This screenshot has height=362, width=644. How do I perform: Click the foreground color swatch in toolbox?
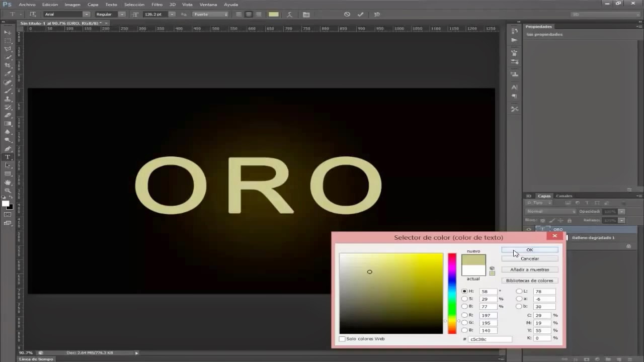click(6, 204)
